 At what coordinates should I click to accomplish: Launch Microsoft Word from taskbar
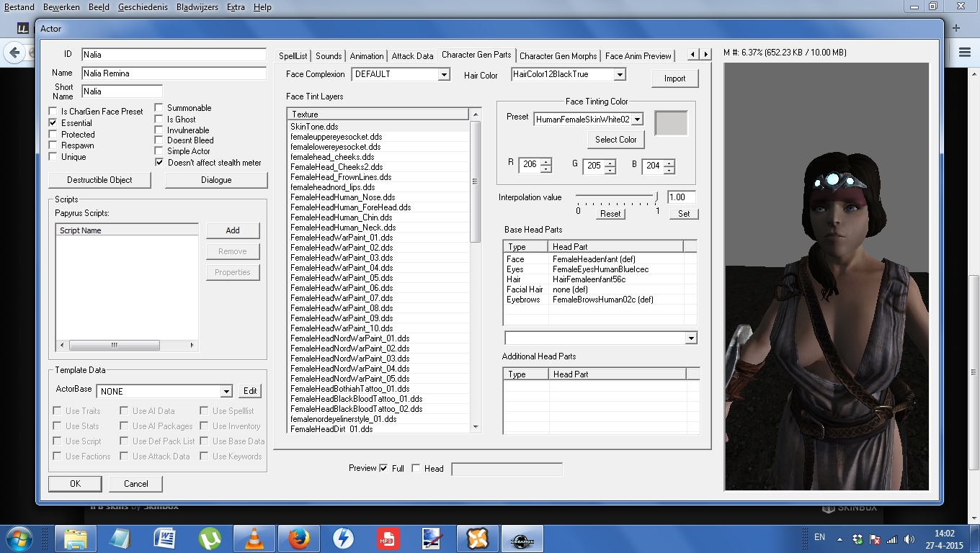pos(164,538)
